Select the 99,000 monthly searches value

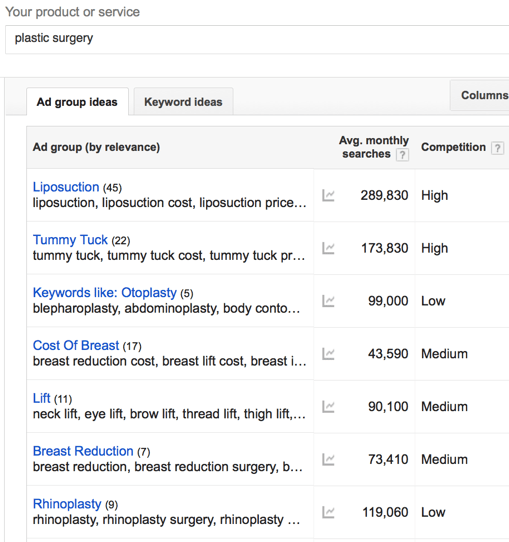tap(388, 301)
